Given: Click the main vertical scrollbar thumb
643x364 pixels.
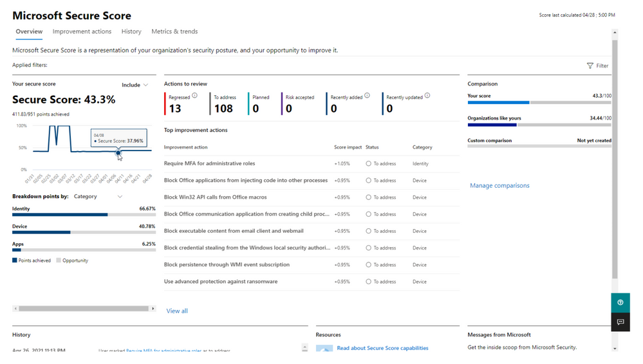Looking at the screenshot, I should [x=615, y=159].
